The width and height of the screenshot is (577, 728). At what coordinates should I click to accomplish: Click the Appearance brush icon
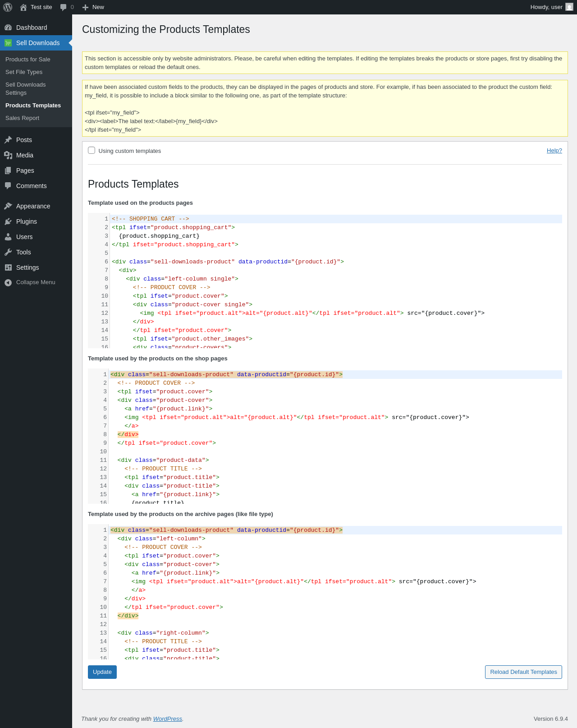click(x=8, y=206)
